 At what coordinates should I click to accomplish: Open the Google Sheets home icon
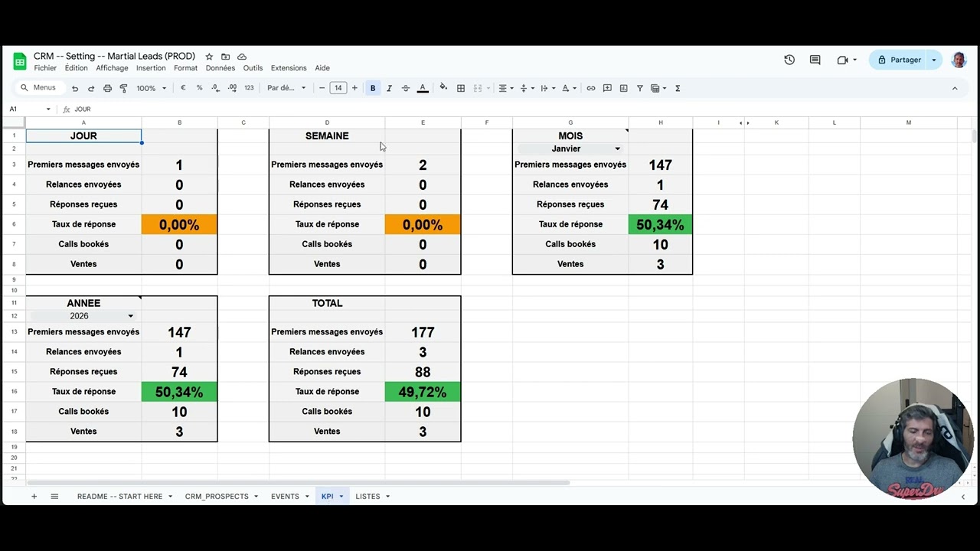[x=20, y=61]
